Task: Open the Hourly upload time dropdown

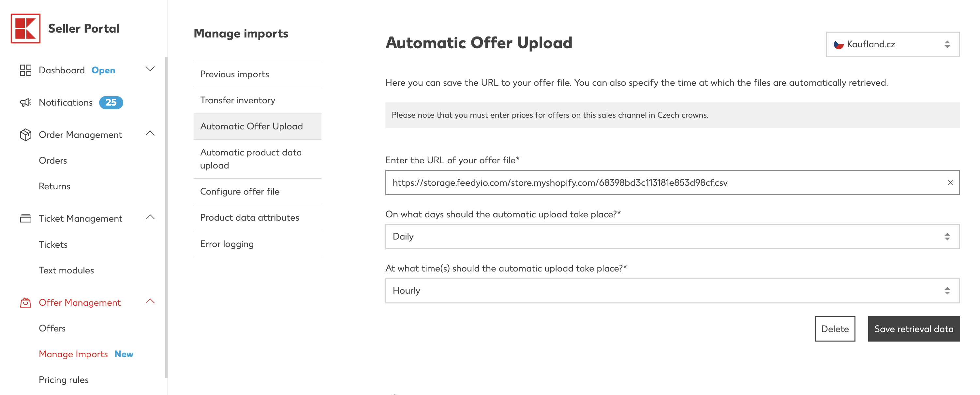Action: pyautogui.click(x=672, y=290)
